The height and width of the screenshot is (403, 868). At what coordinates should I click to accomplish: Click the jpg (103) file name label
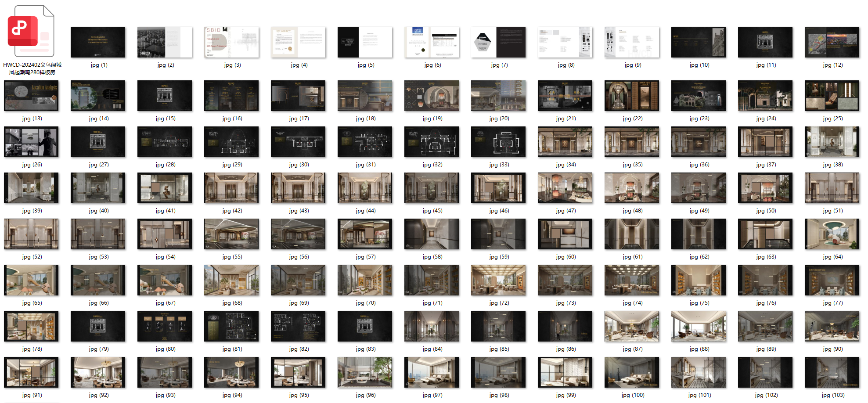[832, 395]
